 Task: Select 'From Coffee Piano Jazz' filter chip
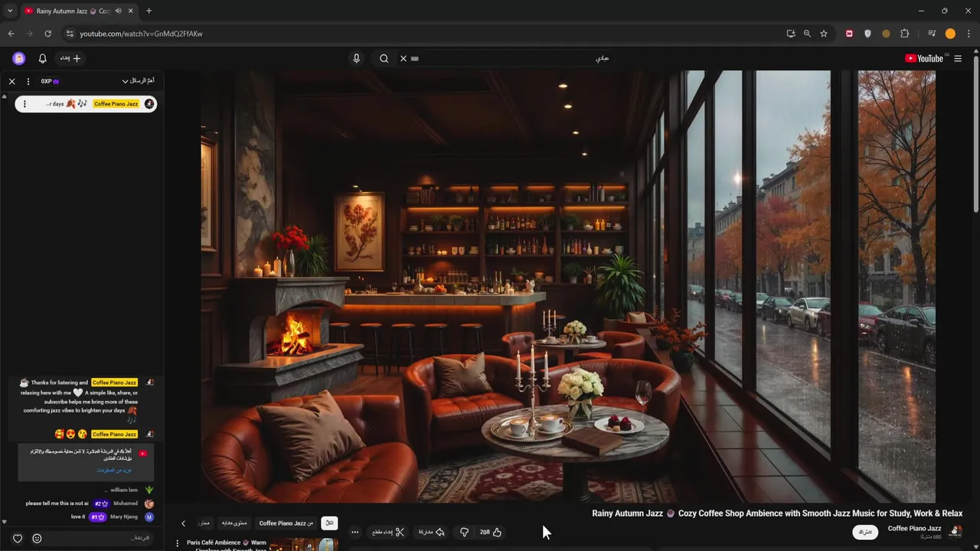point(286,523)
